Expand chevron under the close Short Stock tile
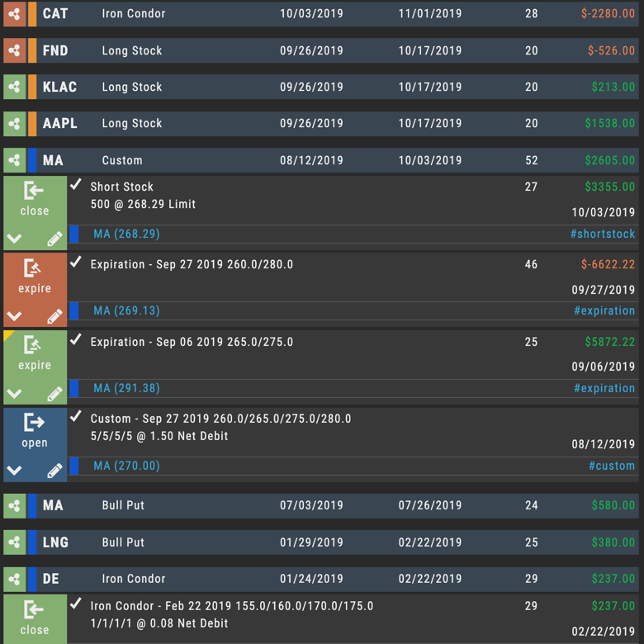This screenshot has height=644, width=644. [14, 239]
